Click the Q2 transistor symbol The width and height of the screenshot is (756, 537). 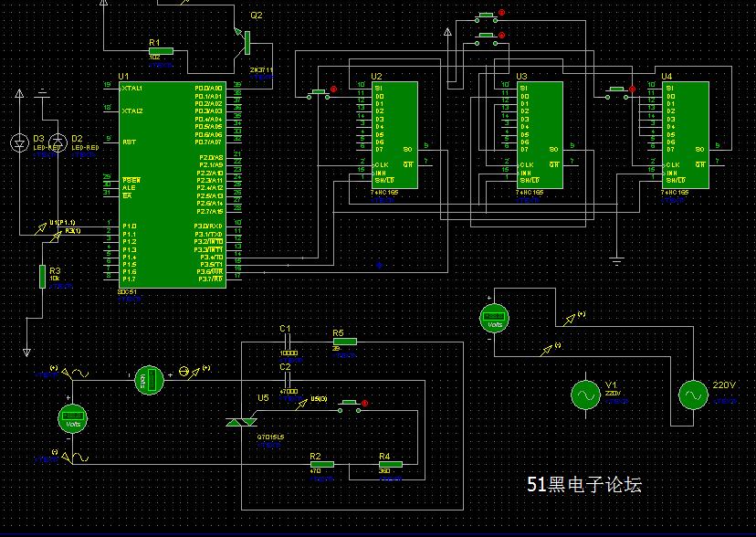coord(244,44)
